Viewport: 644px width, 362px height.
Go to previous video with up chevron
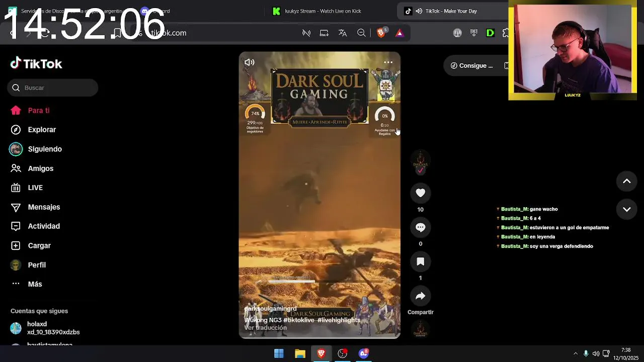[627, 181]
